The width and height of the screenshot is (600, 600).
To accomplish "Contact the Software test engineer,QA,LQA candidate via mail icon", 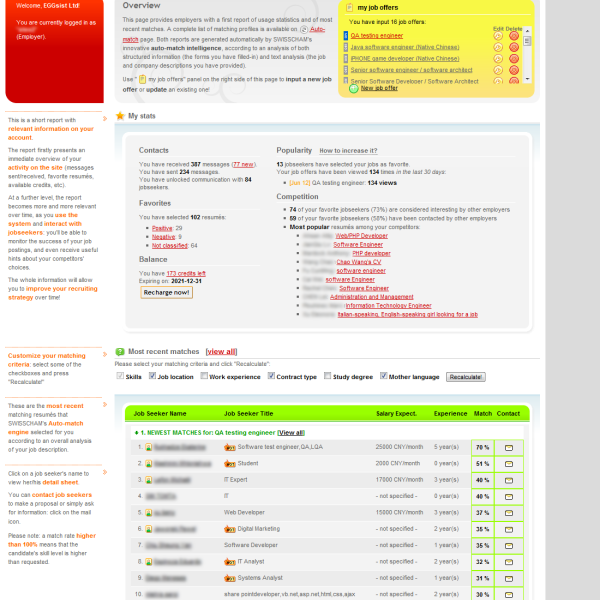I will [x=509, y=448].
